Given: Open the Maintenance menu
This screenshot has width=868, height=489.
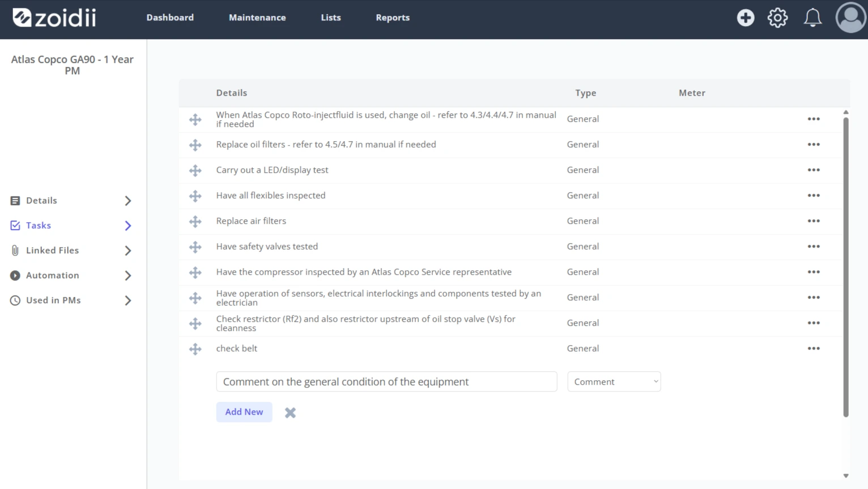Looking at the screenshot, I should pyautogui.click(x=257, y=18).
